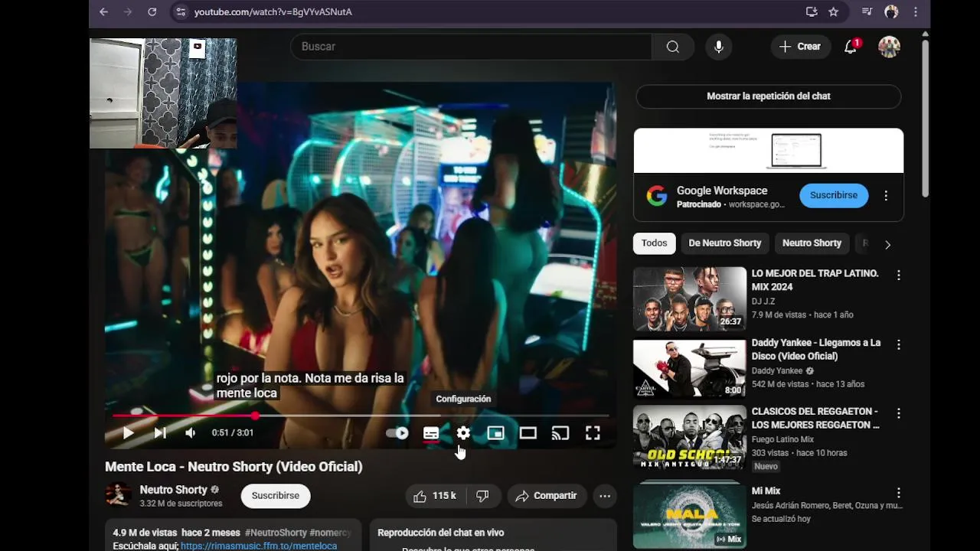Skip to next video in player
Image resolution: width=980 pixels, height=551 pixels.
point(160,433)
